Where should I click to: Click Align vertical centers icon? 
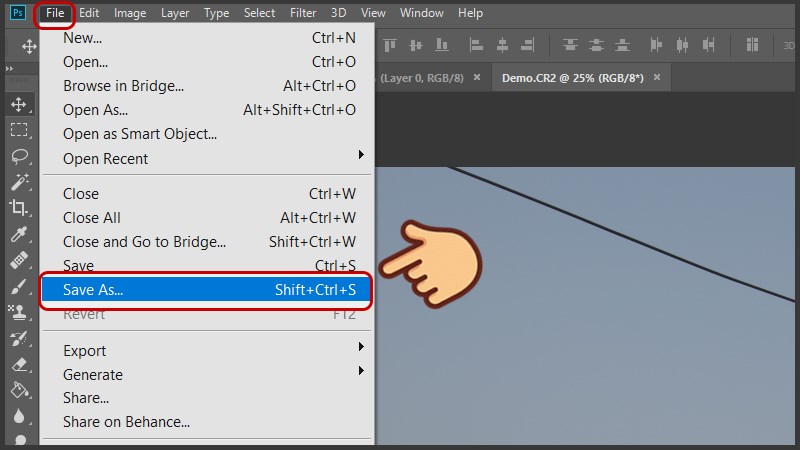(x=416, y=45)
